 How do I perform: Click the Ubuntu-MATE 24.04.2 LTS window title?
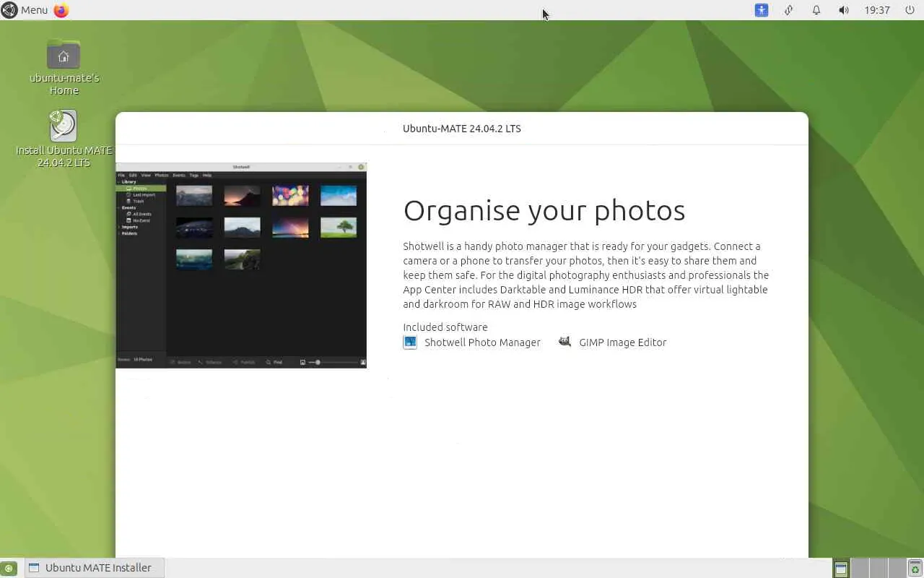click(462, 129)
